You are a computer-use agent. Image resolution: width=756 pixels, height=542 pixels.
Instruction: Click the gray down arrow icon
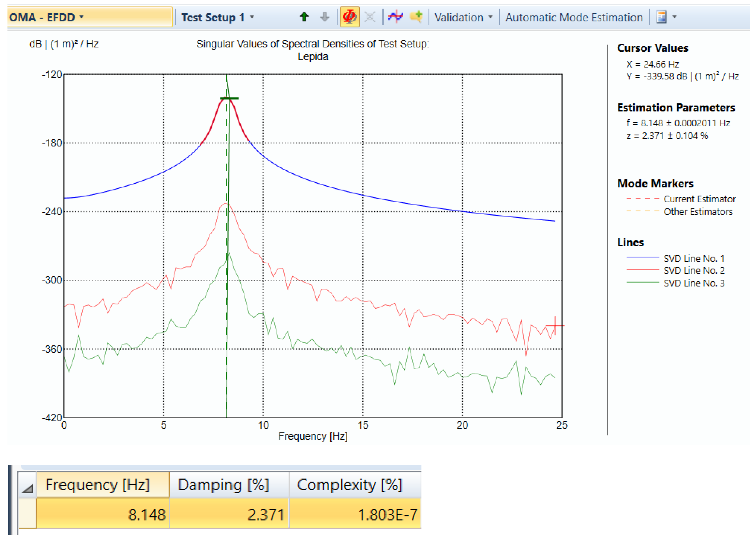pos(324,17)
